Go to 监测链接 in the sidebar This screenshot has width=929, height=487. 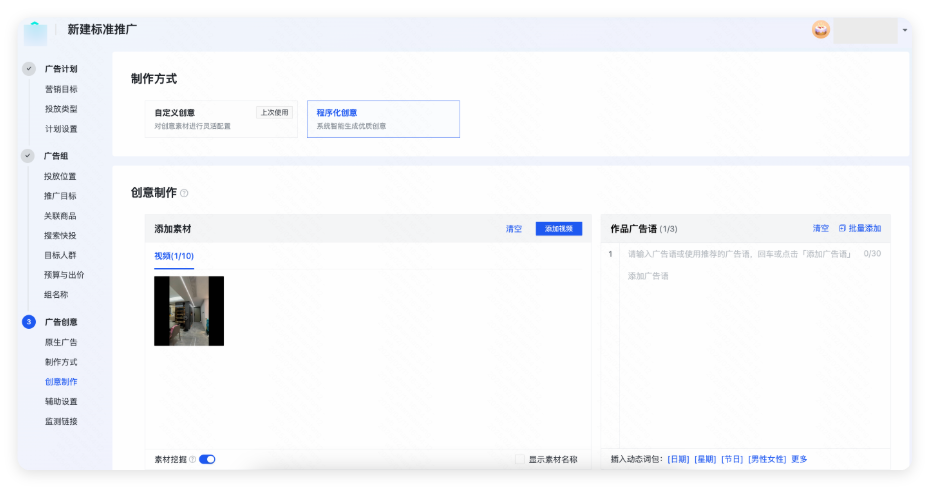[x=61, y=421]
